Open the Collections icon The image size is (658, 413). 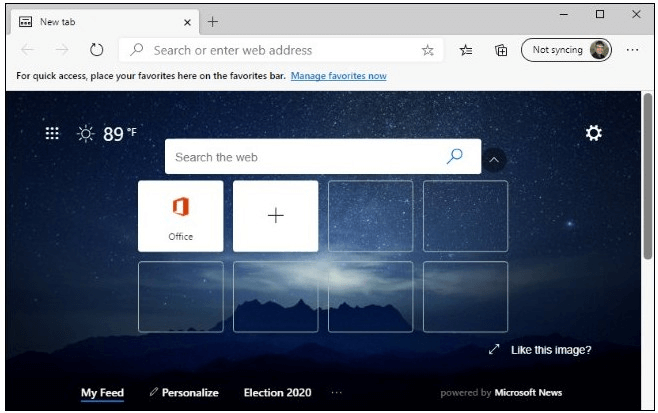501,50
